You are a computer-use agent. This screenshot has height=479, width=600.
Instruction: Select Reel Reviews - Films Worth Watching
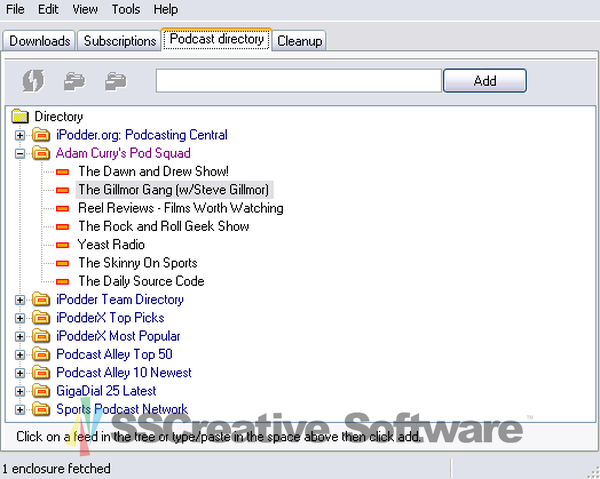pyautogui.click(x=181, y=208)
